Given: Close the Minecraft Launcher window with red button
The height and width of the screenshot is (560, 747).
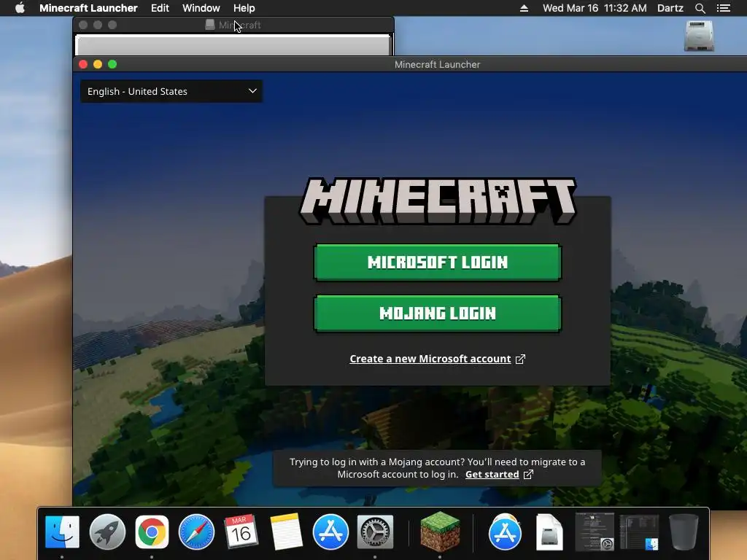Looking at the screenshot, I should pyautogui.click(x=83, y=64).
